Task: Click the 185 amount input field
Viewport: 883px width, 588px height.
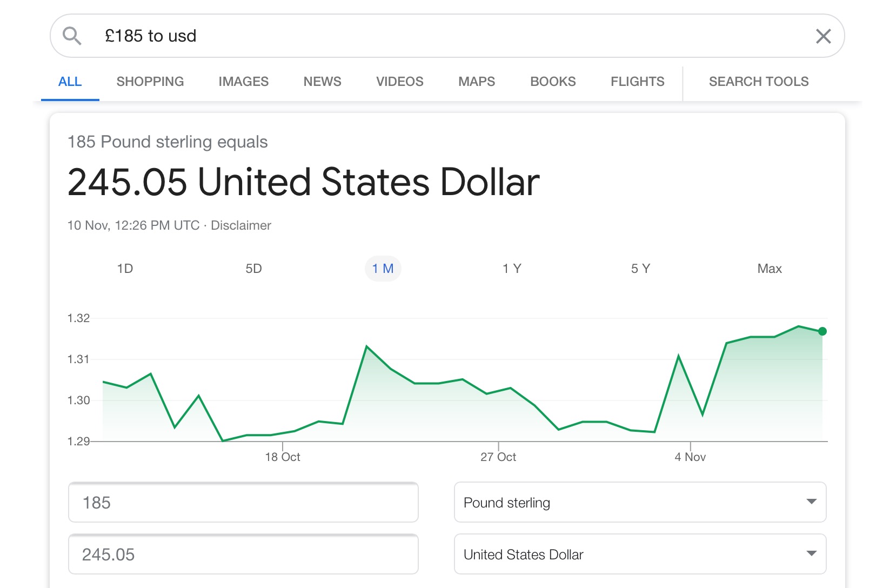Action: (x=243, y=503)
